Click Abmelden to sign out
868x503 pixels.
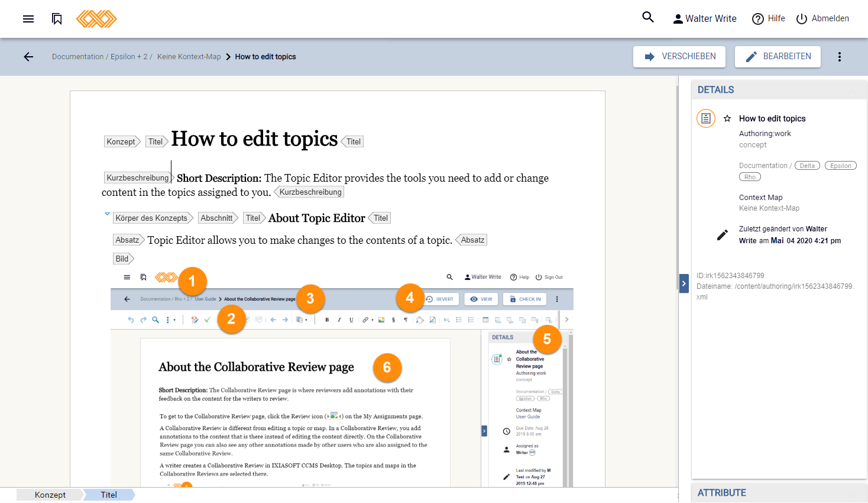coord(822,19)
